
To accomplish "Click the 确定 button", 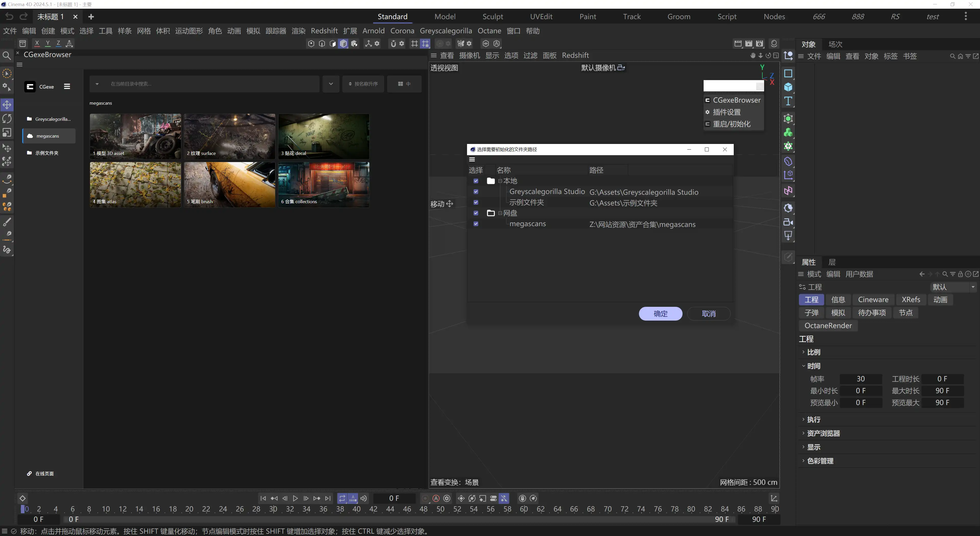I will point(660,313).
